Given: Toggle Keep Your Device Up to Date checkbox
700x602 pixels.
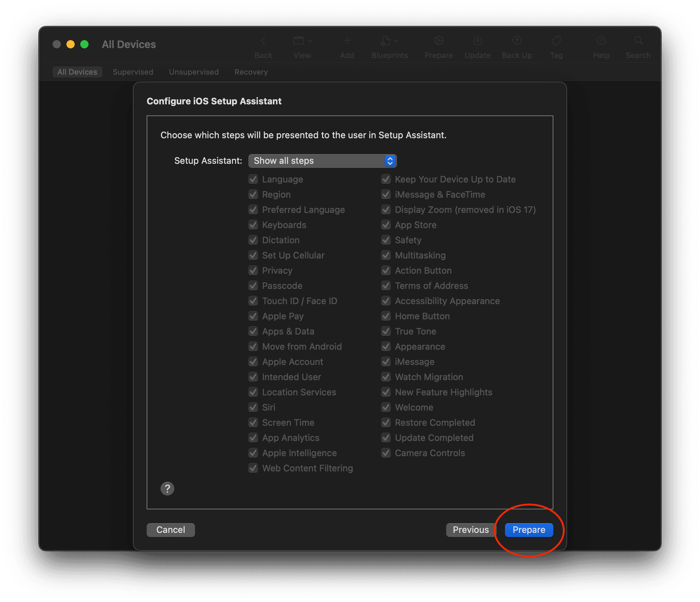Looking at the screenshot, I should pyautogui.click(x=386, y=179).
